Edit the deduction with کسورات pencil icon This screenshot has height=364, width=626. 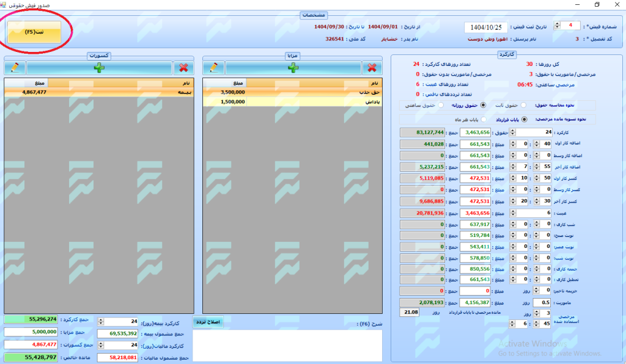[15, 67]
